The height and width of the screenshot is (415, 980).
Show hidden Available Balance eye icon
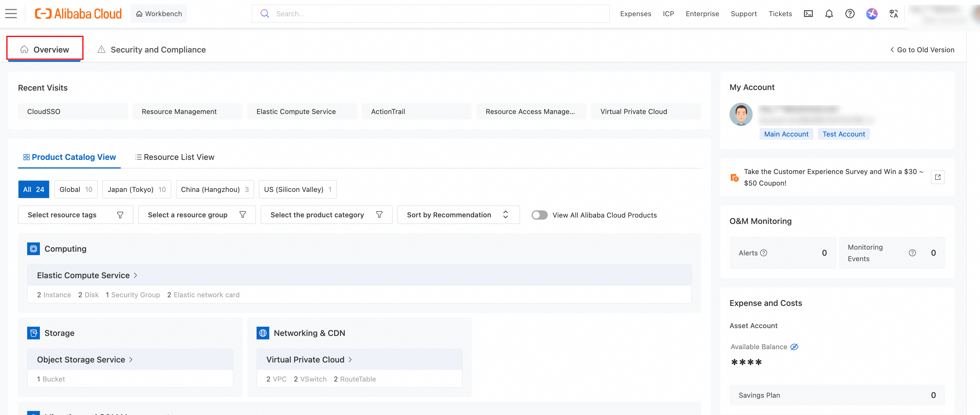coord(794,347)
